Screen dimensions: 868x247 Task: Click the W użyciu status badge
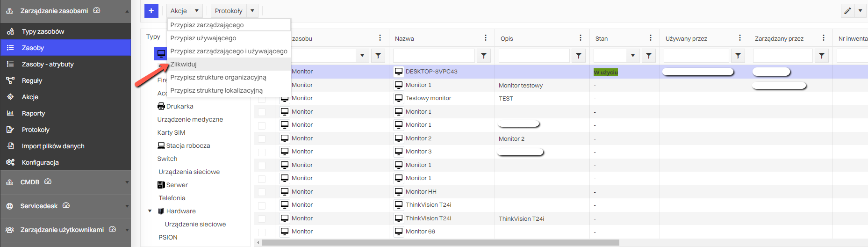coord(606,72)
